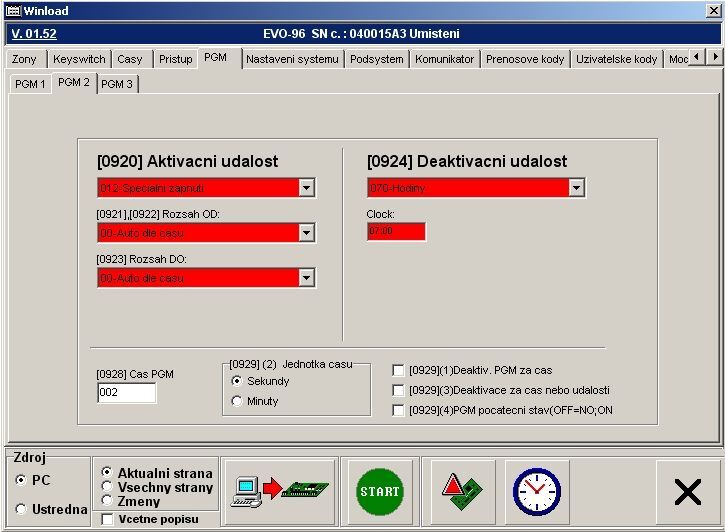Select the Vsechny strany option
The width and height of the screenshot is (725, 532).
pos(108,487)
